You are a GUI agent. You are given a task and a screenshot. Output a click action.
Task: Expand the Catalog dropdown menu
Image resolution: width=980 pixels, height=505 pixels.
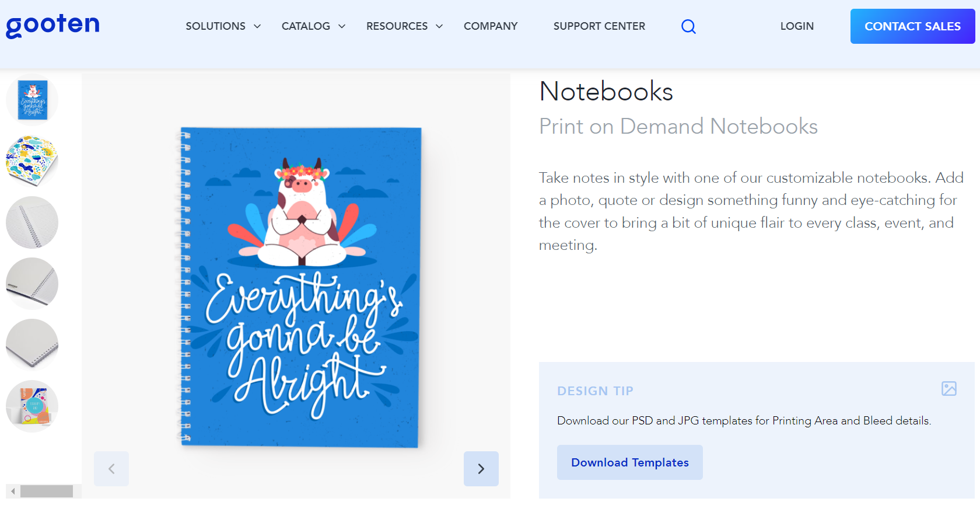click(x=313, y=26)
